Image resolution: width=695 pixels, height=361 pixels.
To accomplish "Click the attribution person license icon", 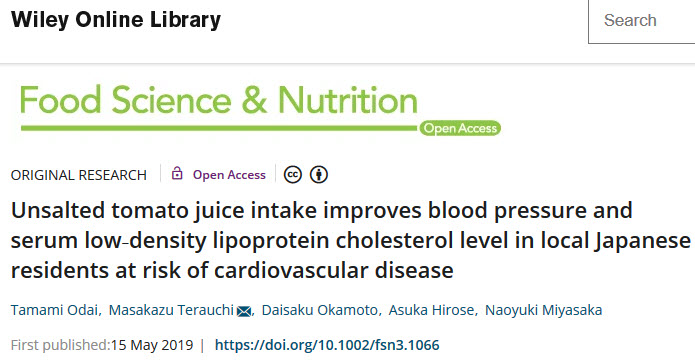I will (319, 175).
